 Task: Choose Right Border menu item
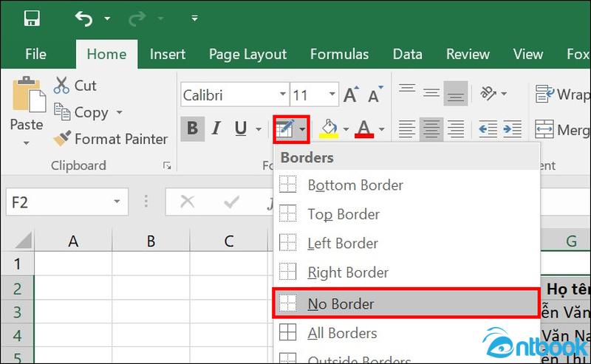pyautogui.click(x=407, y=272)
